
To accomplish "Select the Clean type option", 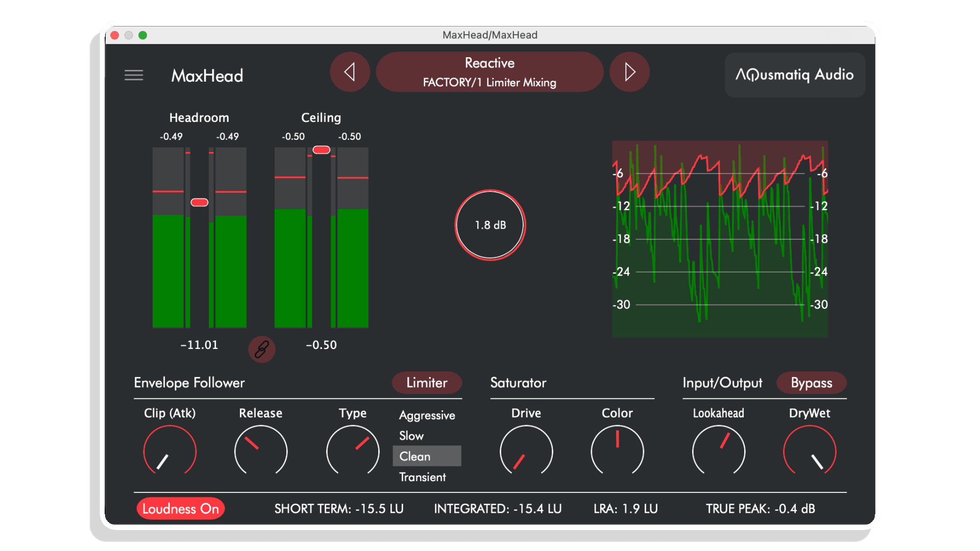I will point(427,456).
